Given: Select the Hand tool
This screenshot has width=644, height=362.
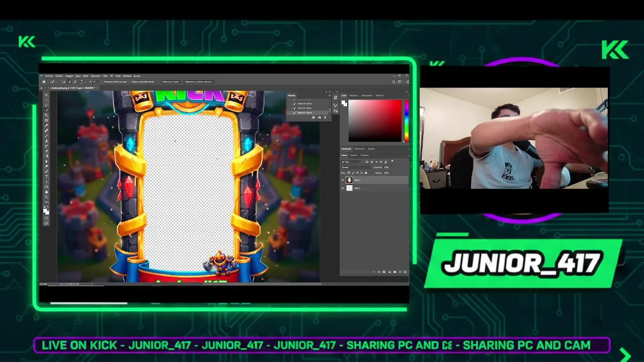Looking at the screenshot, I should tap(47, 192).
